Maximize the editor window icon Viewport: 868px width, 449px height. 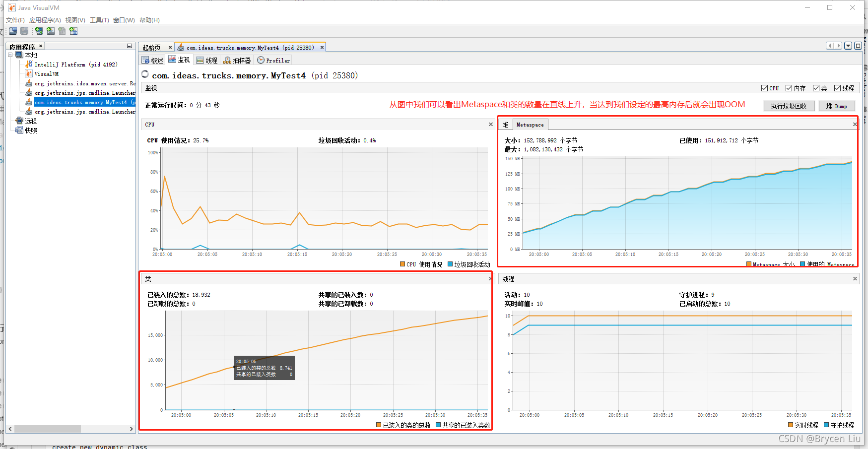pos(858,46)
